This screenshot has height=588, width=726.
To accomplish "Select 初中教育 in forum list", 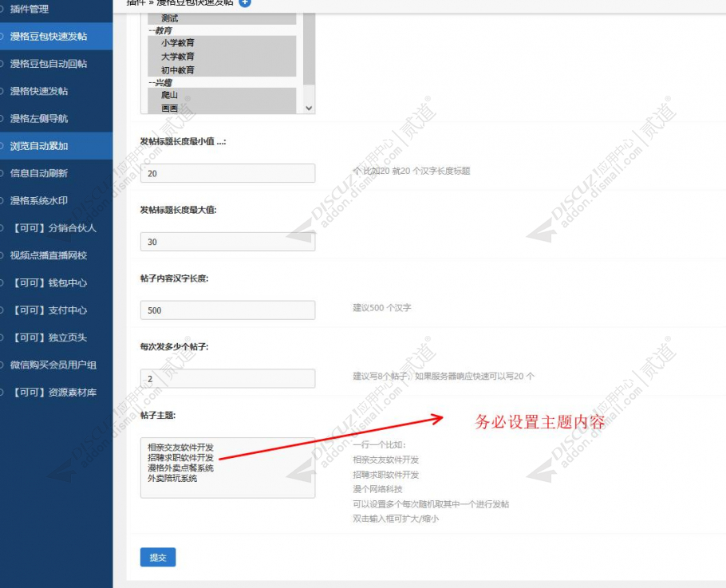I will point(222,70).
